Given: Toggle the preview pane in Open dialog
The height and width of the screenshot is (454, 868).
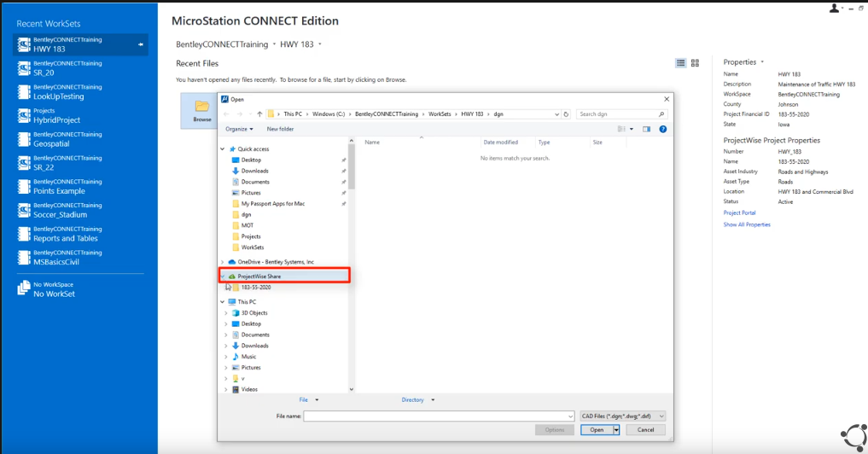Looking at the screenshot, I should point(646,129).
